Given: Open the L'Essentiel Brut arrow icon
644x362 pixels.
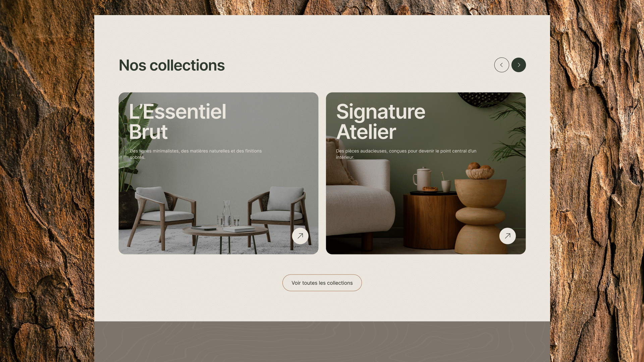Looking at the screenshot, I should 300,236.
